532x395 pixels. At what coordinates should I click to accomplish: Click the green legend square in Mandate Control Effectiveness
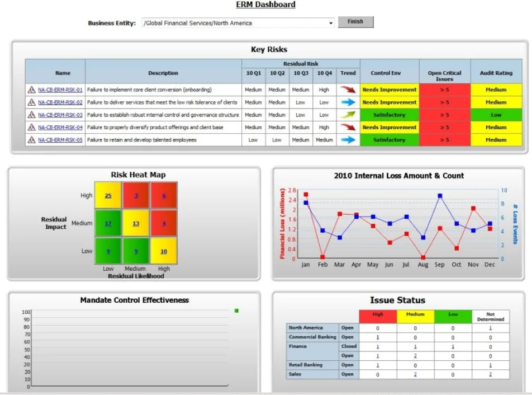(x=236, y=311)
